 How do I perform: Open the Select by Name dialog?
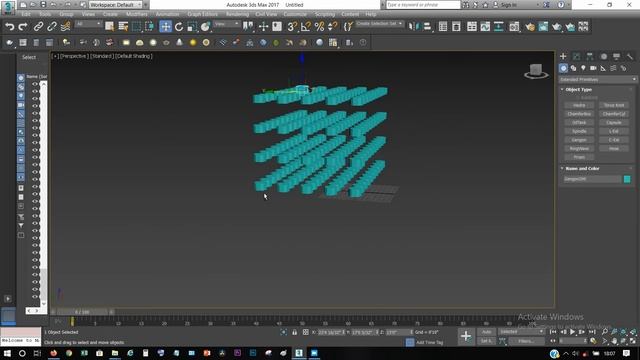point(123,27)
